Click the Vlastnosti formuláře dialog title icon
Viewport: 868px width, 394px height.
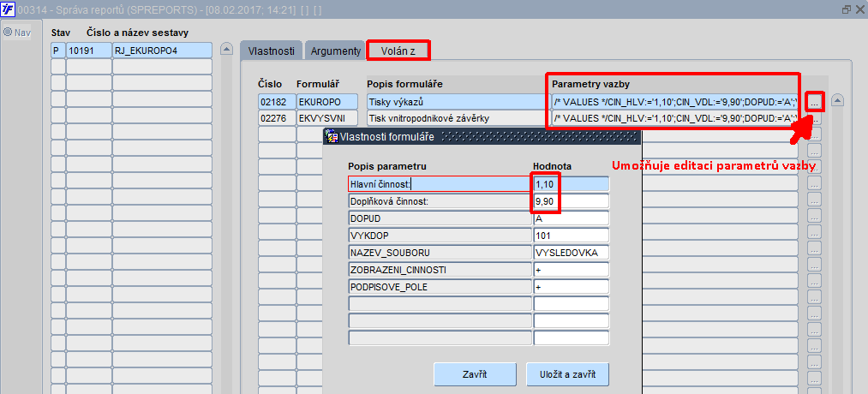pyautogui.click(x=332, y=137)
